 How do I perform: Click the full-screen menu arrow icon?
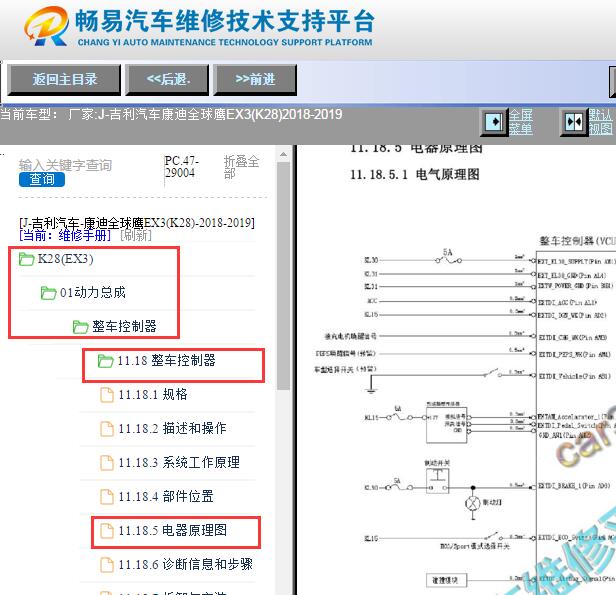(x=495, y=122)
